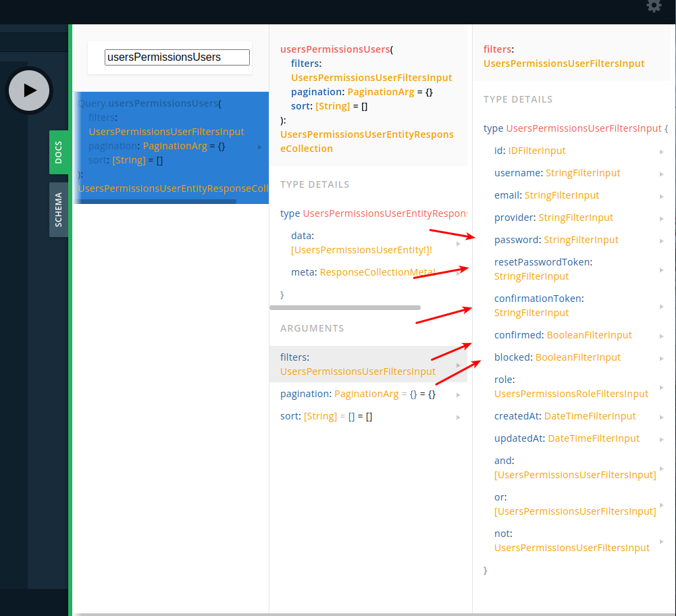Click the horizontal scrollbar under TYPE DETAILS

pos(345,307)
